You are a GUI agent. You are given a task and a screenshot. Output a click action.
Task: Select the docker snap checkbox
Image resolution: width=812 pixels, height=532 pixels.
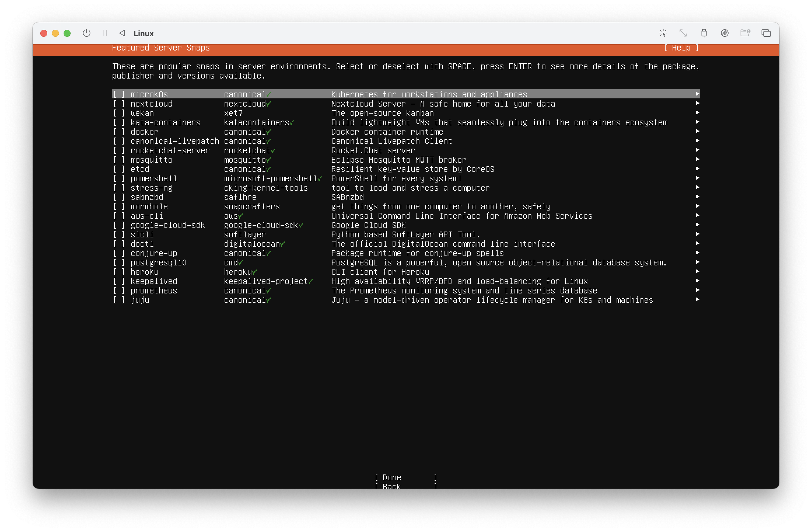(119, 132)
